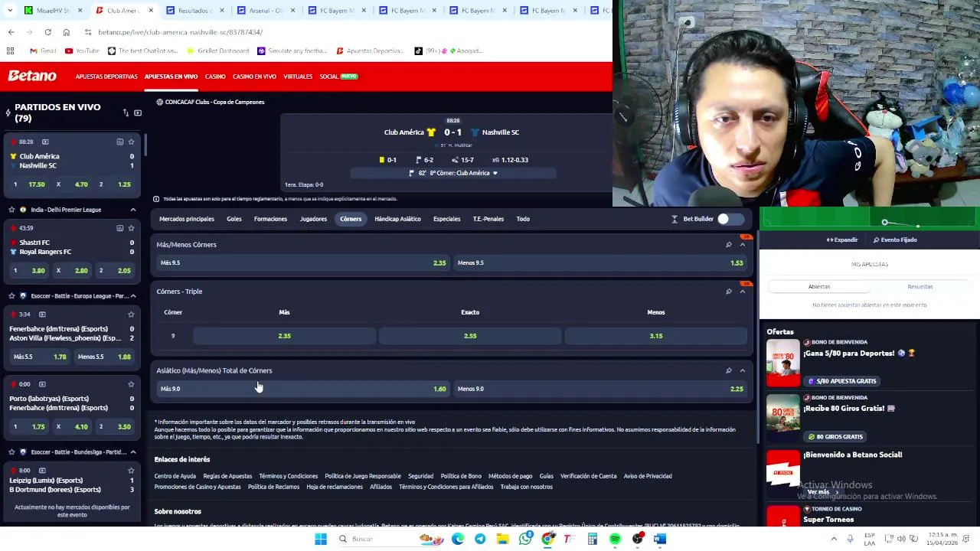Open Reglas de Apuestas footer link
This screenshot has width=980, height=551.
pyautogui.click(x=227, y=476)
